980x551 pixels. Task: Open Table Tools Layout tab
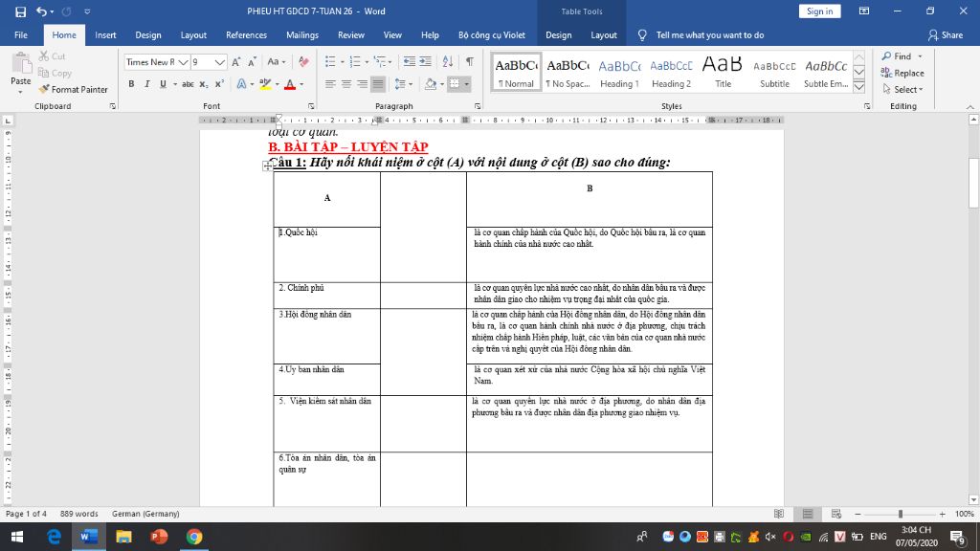pos(604,35)
